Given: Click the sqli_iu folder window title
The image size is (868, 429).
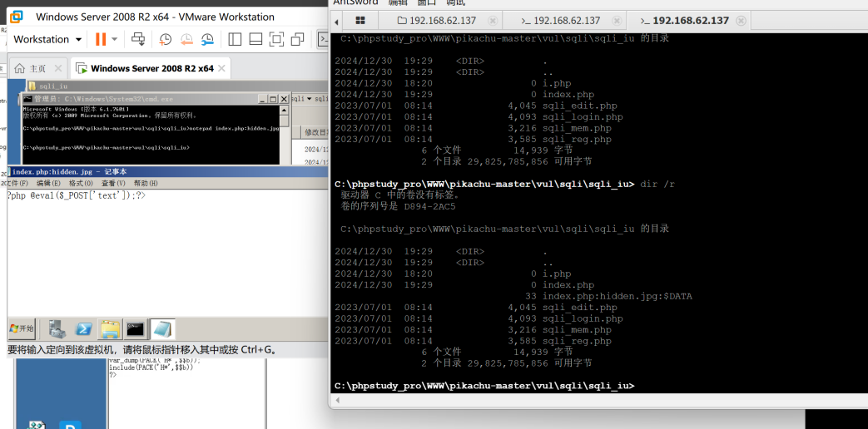Looking at the screenshot, I should point(54,86).
